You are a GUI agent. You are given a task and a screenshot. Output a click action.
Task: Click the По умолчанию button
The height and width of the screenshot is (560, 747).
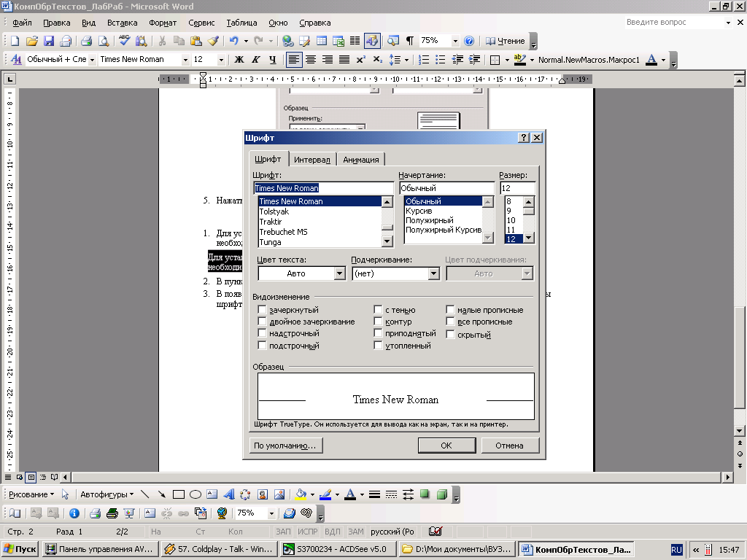[x=285, y=446]
